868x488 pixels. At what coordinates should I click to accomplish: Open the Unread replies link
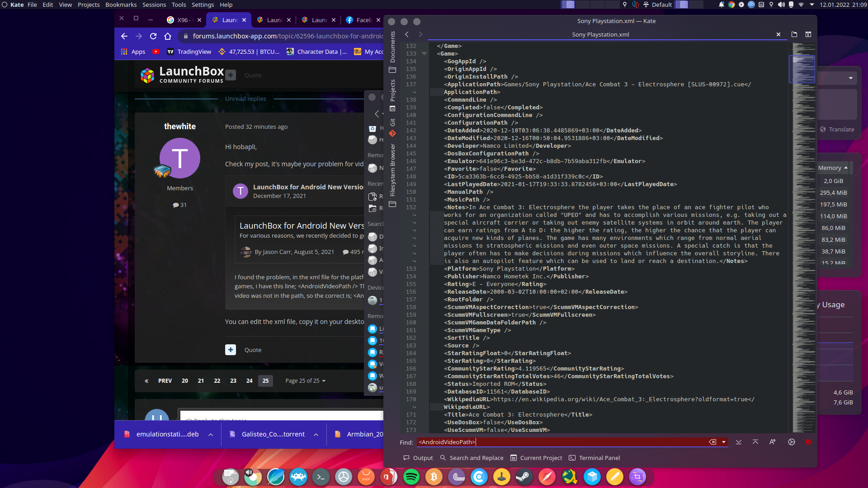click(x=245, y=99)
